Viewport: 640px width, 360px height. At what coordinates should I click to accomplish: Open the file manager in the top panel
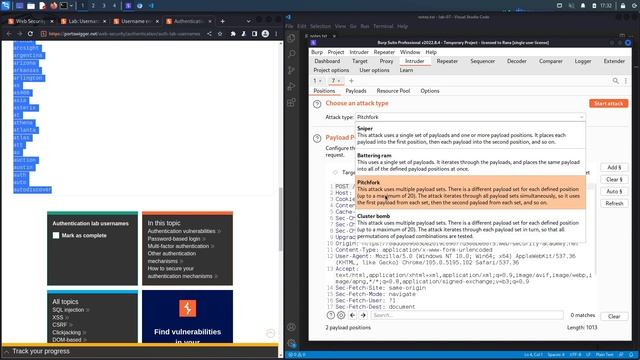point(31,6)
